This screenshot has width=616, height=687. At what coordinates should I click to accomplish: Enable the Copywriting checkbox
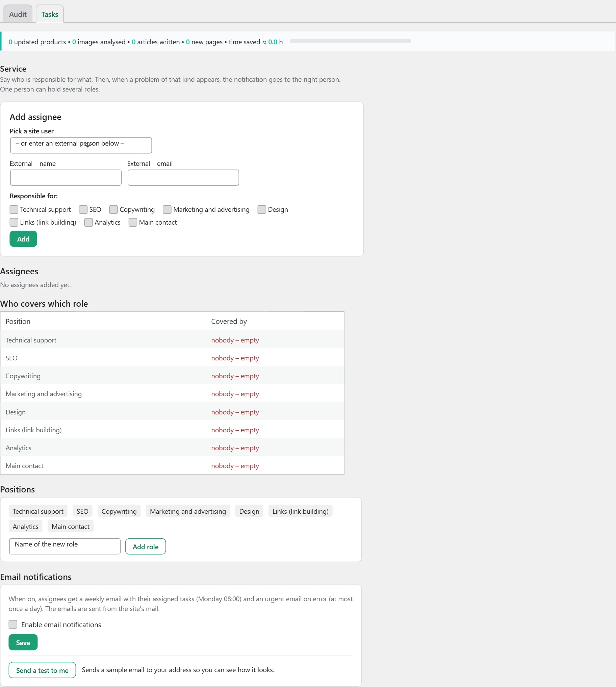tap(113, 209)
